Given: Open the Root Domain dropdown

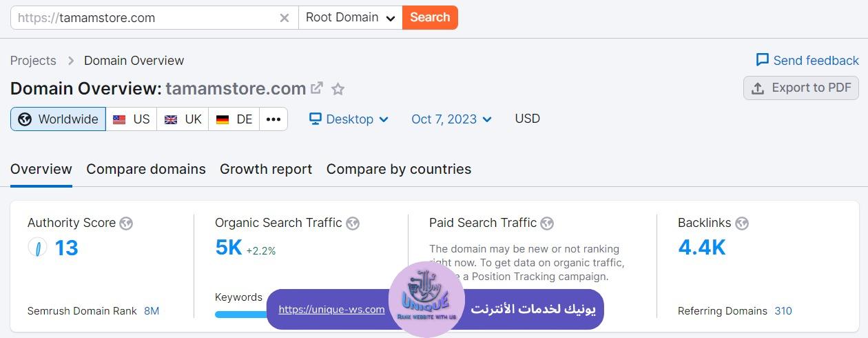Looking at the screenshot, I should point(351,18).
